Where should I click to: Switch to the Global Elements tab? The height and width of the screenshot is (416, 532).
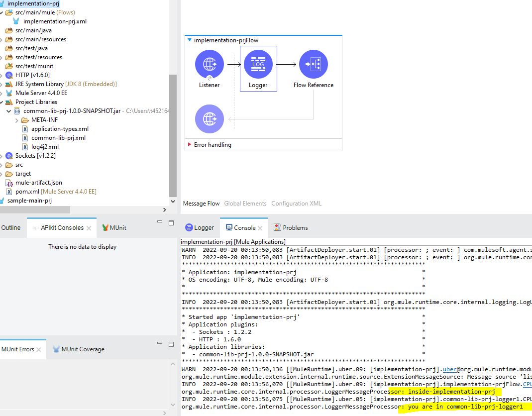(x=245, y=204)
